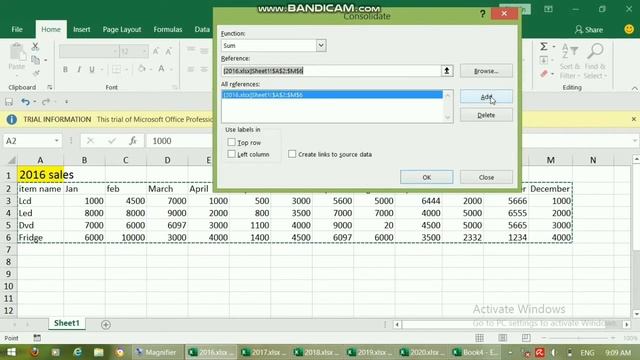
Task: Switch to the Page Layout tab
Action: point(122,29)
